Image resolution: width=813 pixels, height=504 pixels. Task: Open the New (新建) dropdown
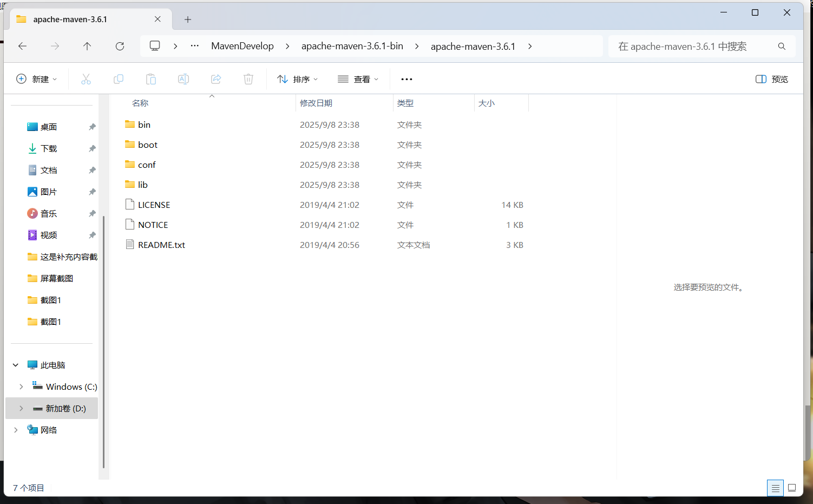[36, 79]
